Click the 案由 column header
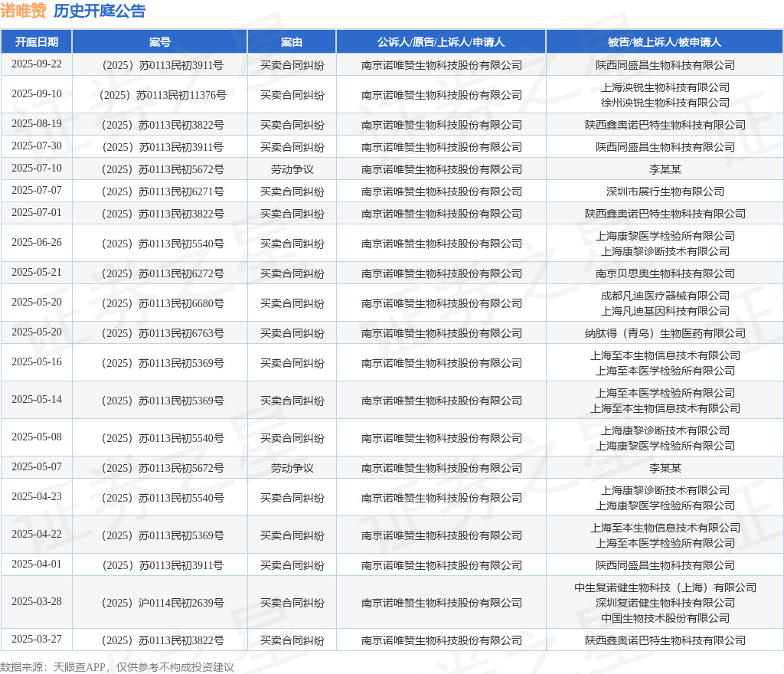The image size is (784, 674). [292, 42]
